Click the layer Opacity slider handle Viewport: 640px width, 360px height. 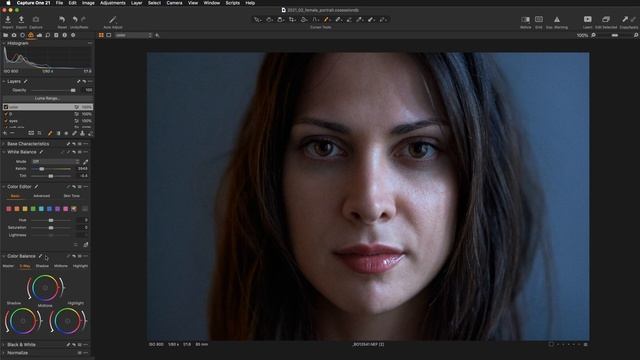(73, 90)
